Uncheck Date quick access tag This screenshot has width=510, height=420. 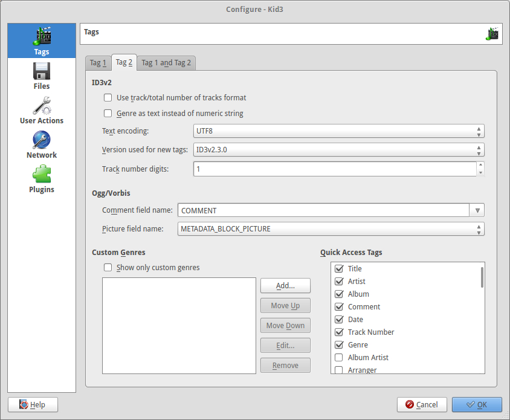tap(339, 319)
